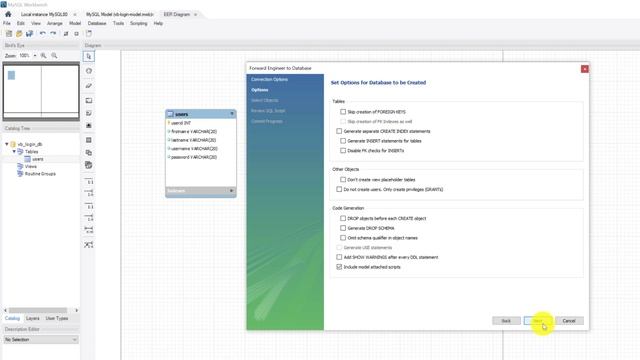Open the Scripting menu

139,24
